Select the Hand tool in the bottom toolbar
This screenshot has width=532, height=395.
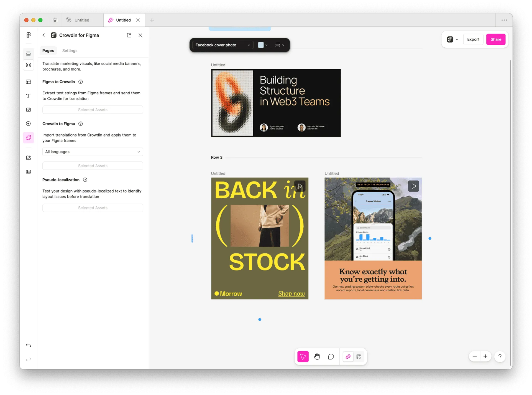[317, 357]
